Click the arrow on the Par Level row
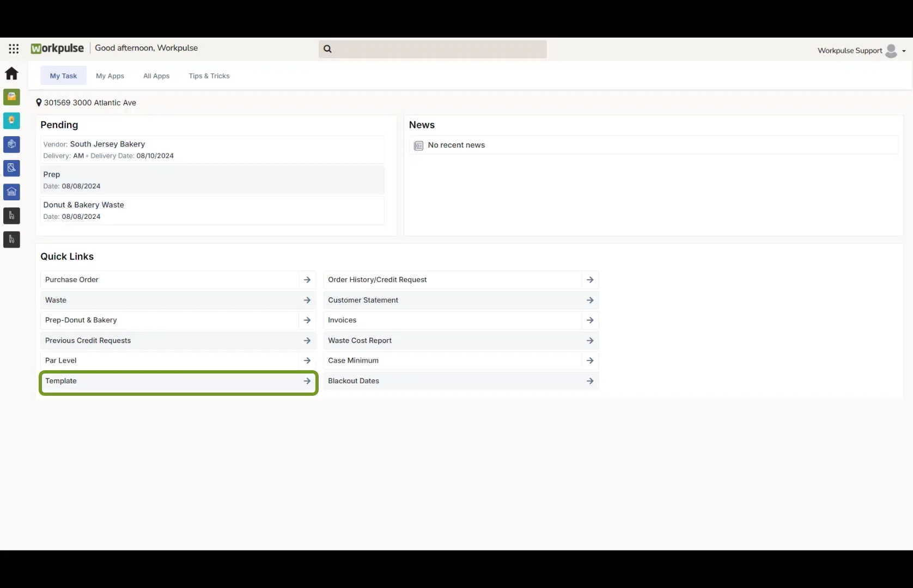The height and width of the screenshot is (588, 913). tap(307, 360)
